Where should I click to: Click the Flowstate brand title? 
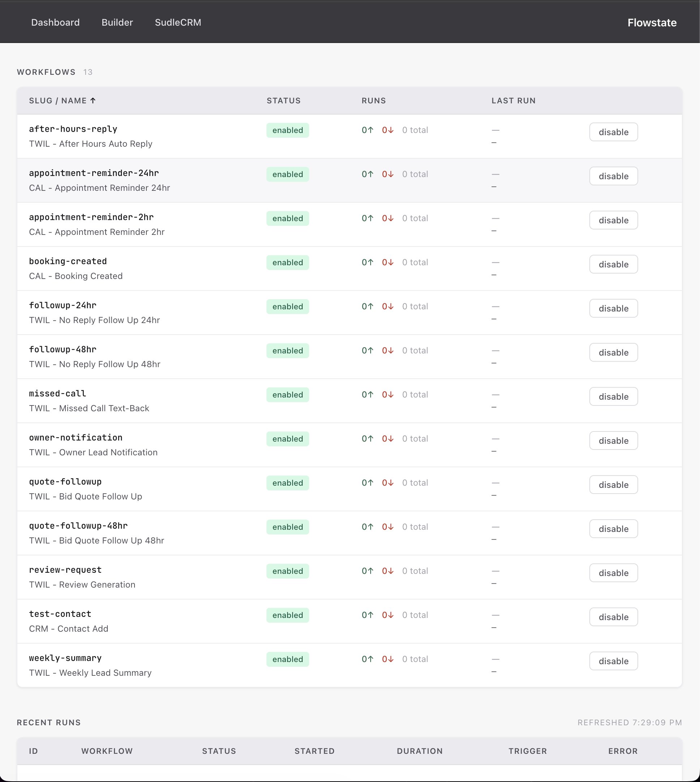652,23
